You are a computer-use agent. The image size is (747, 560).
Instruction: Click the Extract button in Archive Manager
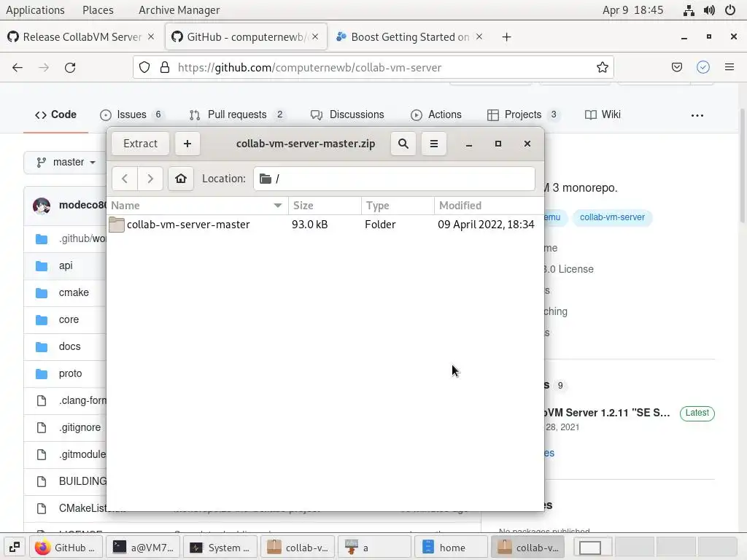[x=140, y=144]
